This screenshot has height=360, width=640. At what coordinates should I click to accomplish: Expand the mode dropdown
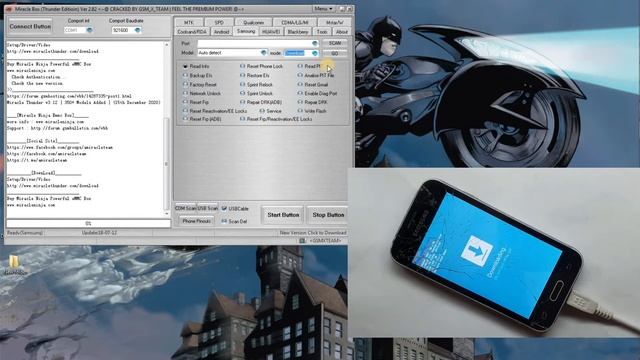coord(315,53)
